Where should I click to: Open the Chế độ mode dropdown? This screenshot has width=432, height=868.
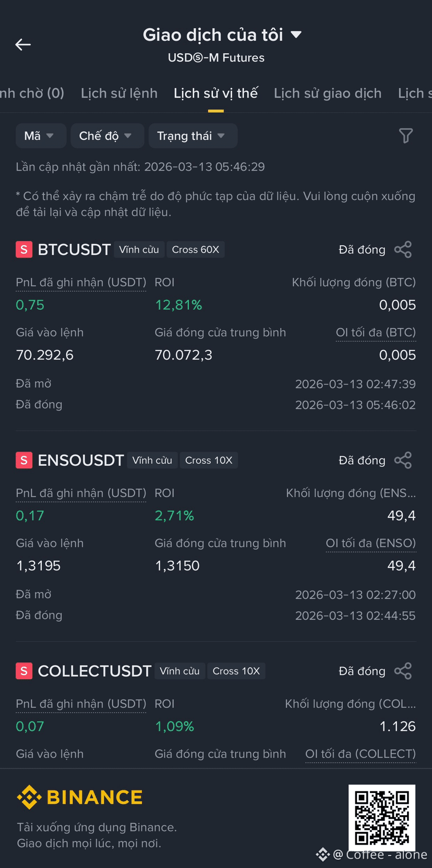click(x=107, y=136)
